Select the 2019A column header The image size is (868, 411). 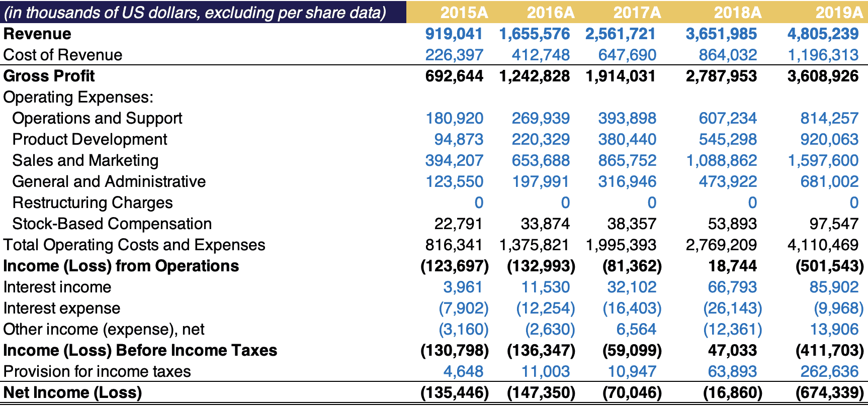838,13
